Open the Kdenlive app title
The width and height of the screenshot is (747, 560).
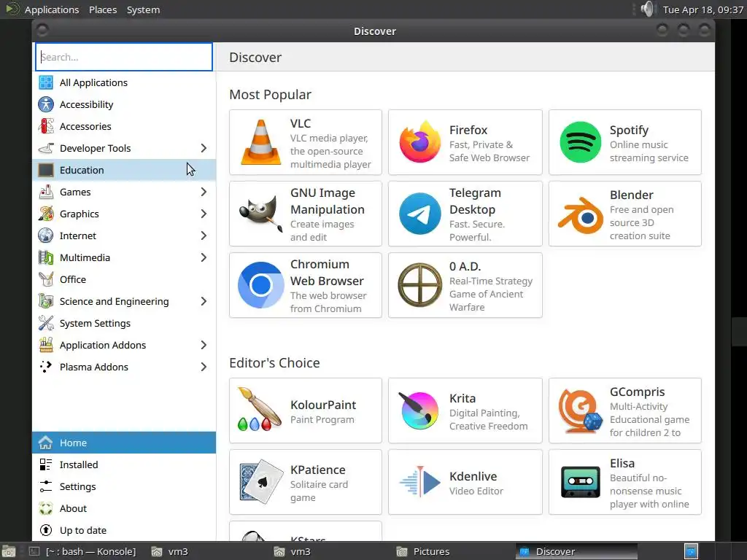pos(473,476)
